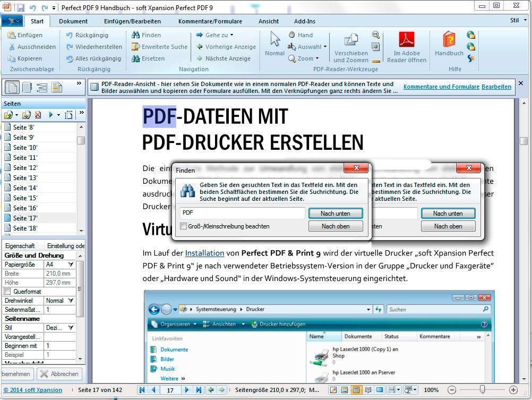This screenshot has width=532, height=400.
Task: Open the Drehwinkel Normal dropdown
Action: coord(71,301)
